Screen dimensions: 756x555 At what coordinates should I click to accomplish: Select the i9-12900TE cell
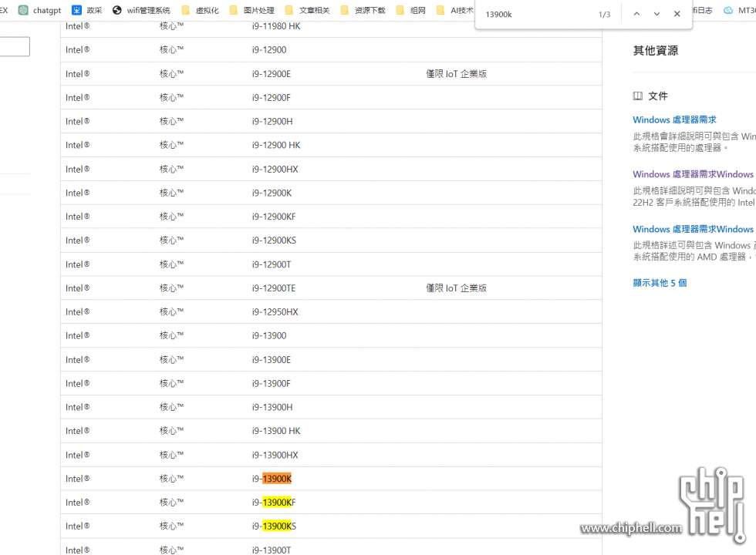(x=273, y=288)
